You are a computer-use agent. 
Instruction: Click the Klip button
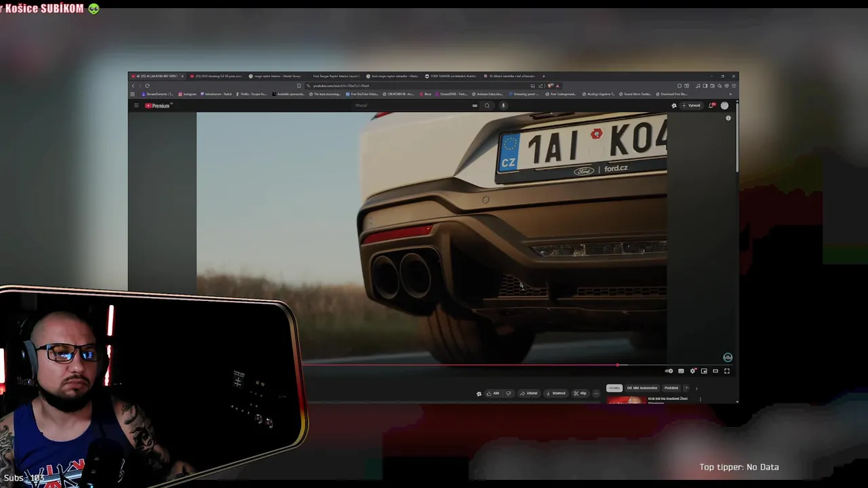tap(580, 393)
